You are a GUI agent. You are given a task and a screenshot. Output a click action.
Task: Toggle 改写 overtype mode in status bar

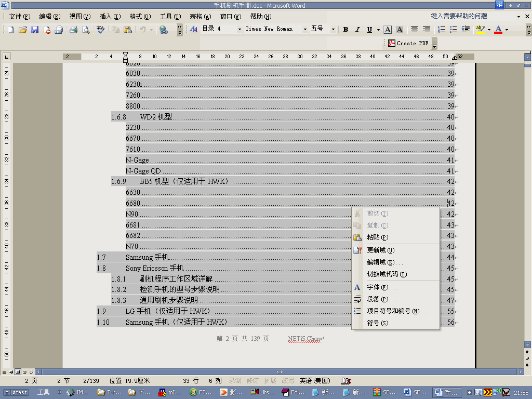[x=287, y=381]
